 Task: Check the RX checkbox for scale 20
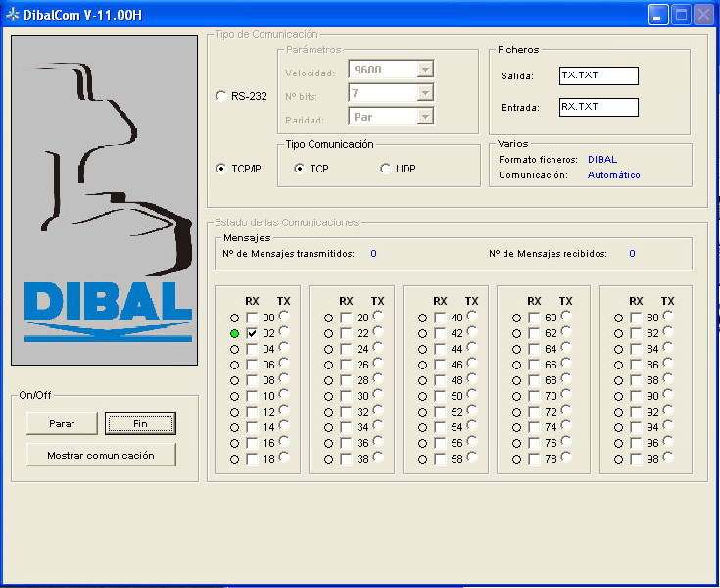click(346, 318)
